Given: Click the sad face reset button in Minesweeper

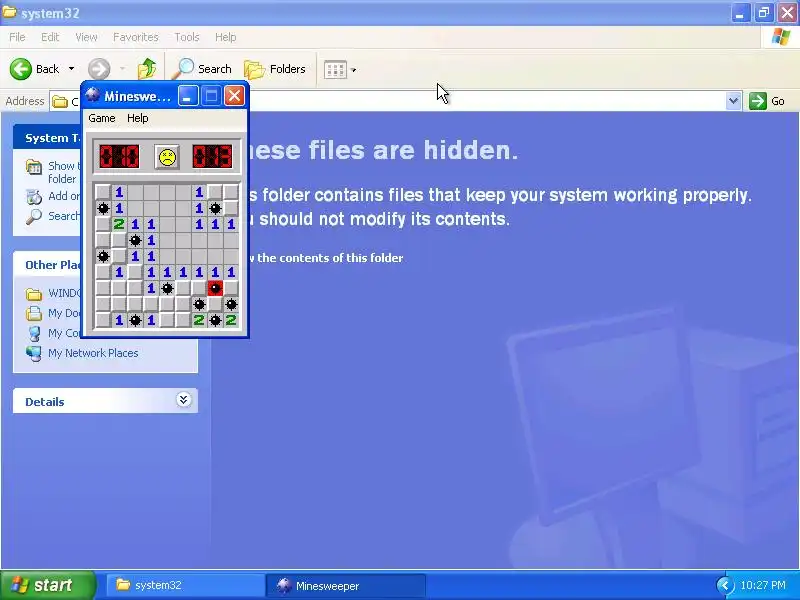Looking at the screenshot, I should (x=167, y=157).
